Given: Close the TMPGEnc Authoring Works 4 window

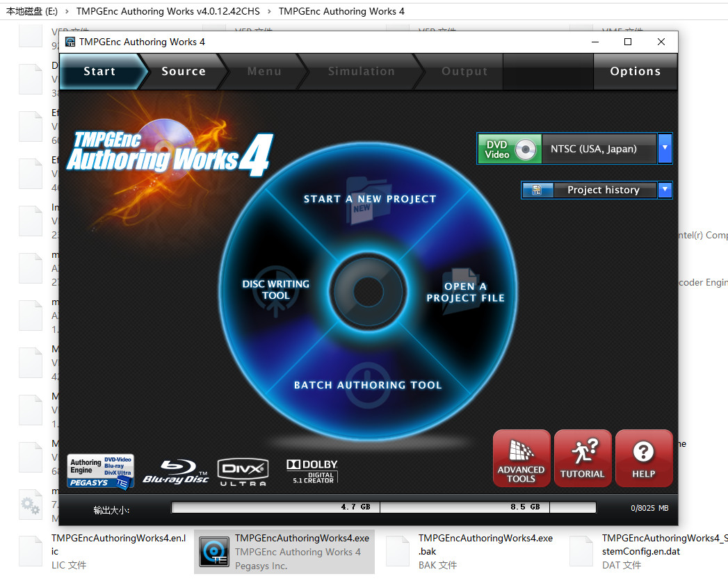Looking at the screenshot, I should pos(661,42).
